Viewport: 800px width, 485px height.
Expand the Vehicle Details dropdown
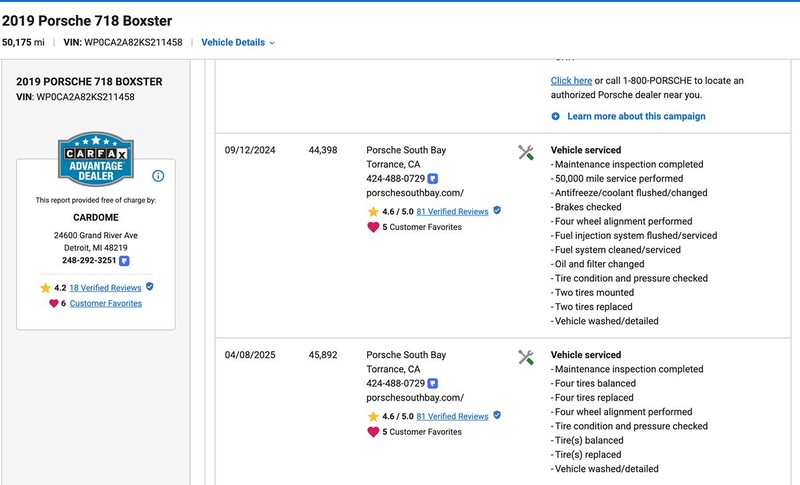coord(238,42)
